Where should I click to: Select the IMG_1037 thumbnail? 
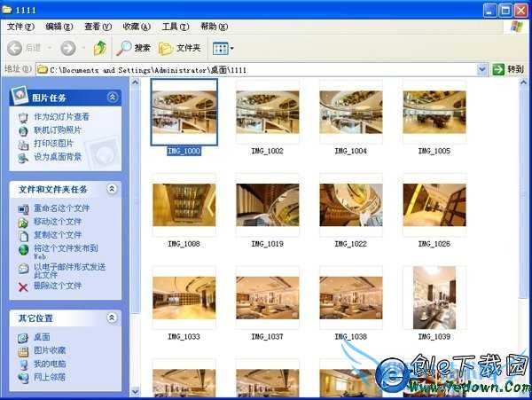268,298
